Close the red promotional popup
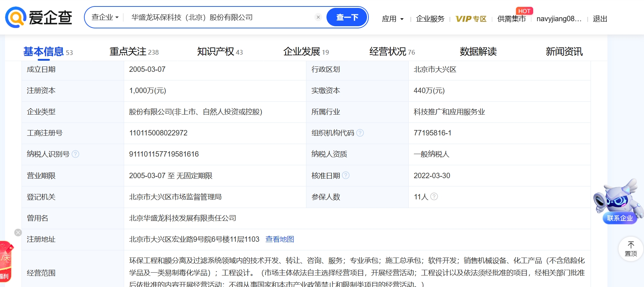 pos(18,232)
